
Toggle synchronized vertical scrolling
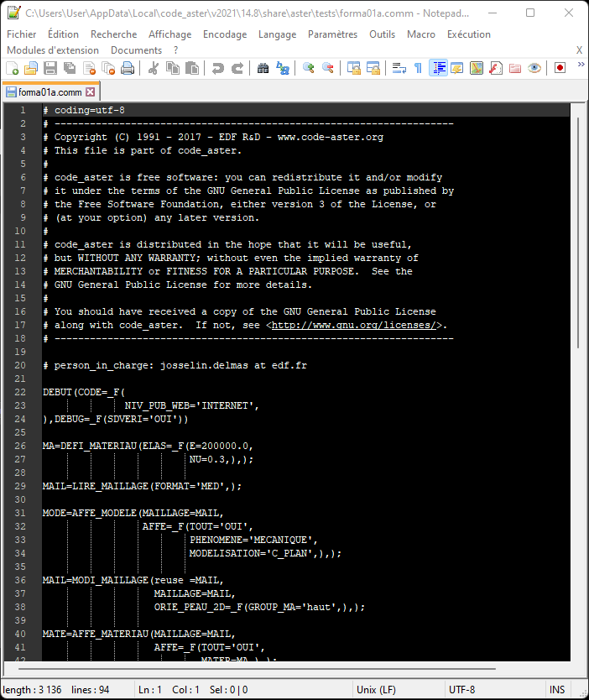pyautogui.click(x=354, y=68)
